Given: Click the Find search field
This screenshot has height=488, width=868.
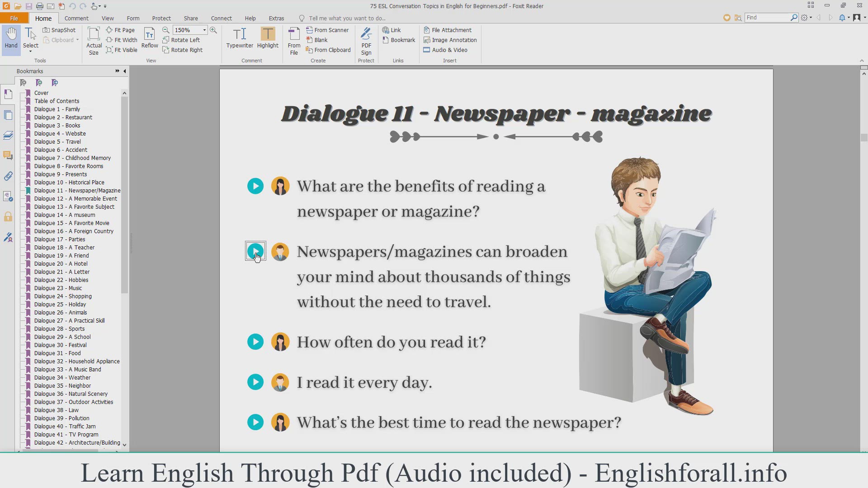Looking at the screenshot, I should point(767,18).
